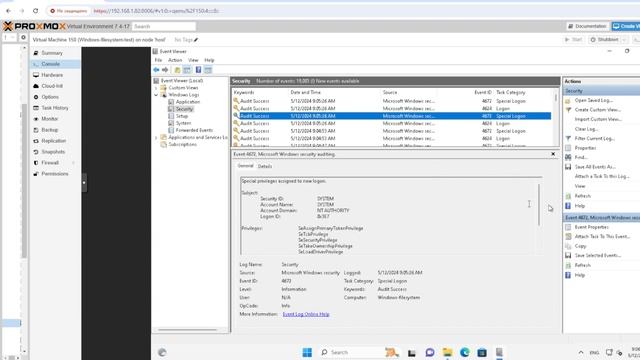Select Subscriptions in tree
The height and width of the screenshot is (360, 640).
click(182, 144)
